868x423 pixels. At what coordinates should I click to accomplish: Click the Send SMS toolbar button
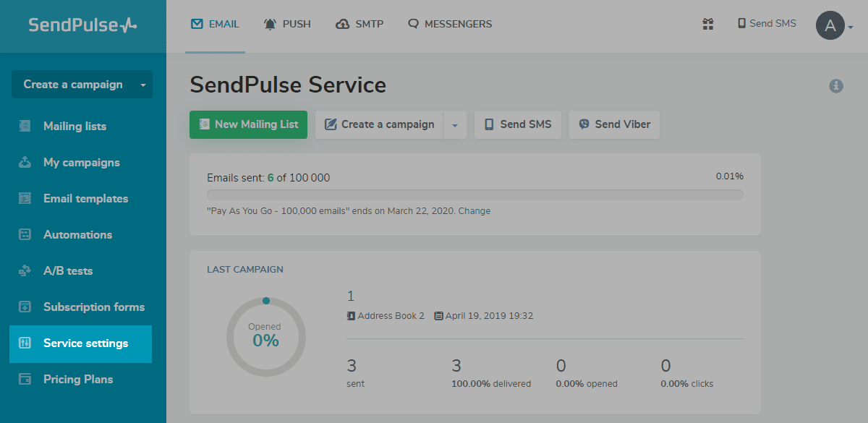(x=517, y=124)
